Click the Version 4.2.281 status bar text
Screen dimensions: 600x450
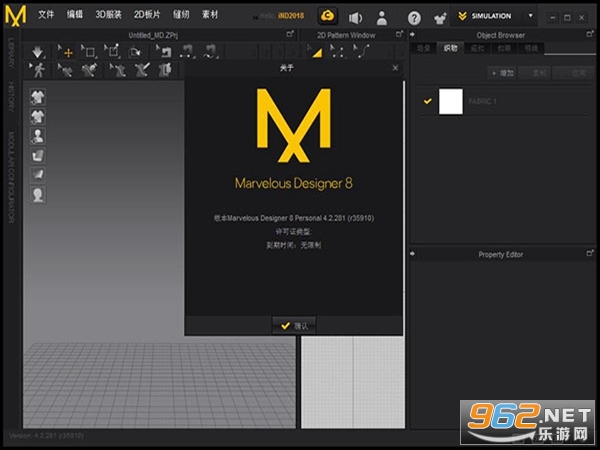[46, 435]
